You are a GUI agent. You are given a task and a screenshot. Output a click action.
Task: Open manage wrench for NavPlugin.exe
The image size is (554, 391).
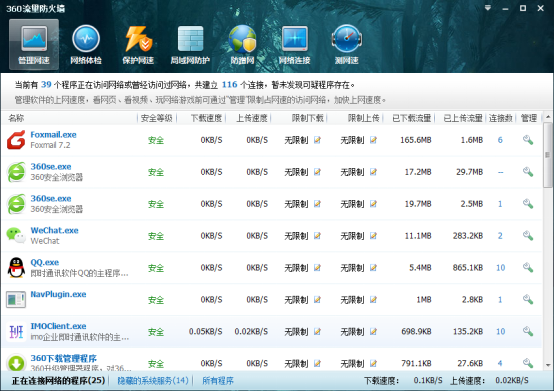pyautogui.click(x=528, y=300)
